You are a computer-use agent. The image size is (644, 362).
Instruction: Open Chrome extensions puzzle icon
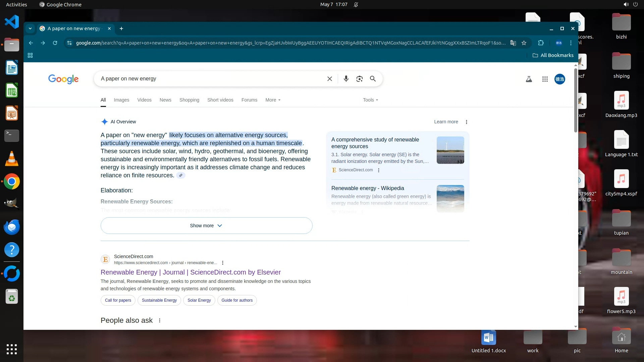[541, 43]
